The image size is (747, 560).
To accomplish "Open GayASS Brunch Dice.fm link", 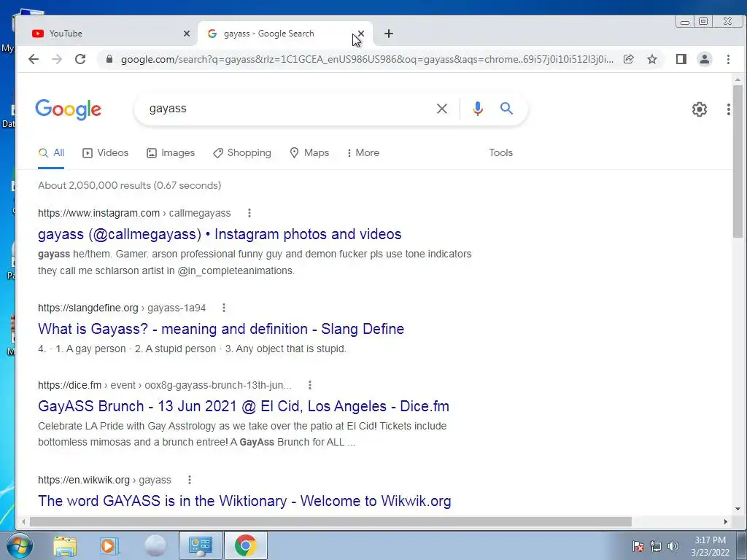I will click(244, 405).
